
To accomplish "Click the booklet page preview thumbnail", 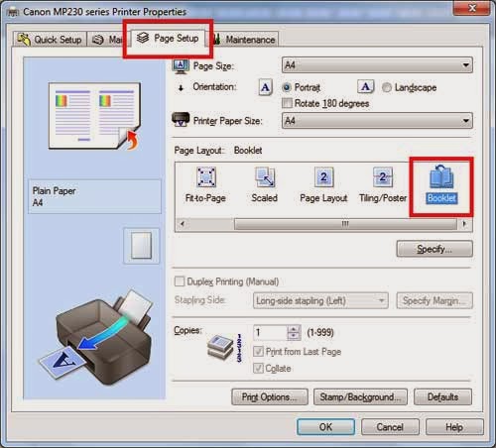I will click(94, 116).
